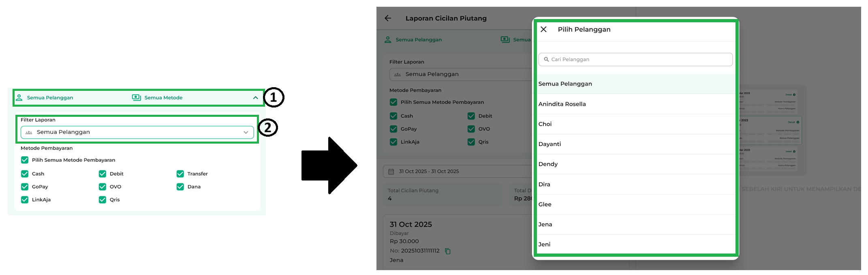
Task: Click the search magnifier icon in Cari Pelanggan
Action: (546, 59)
